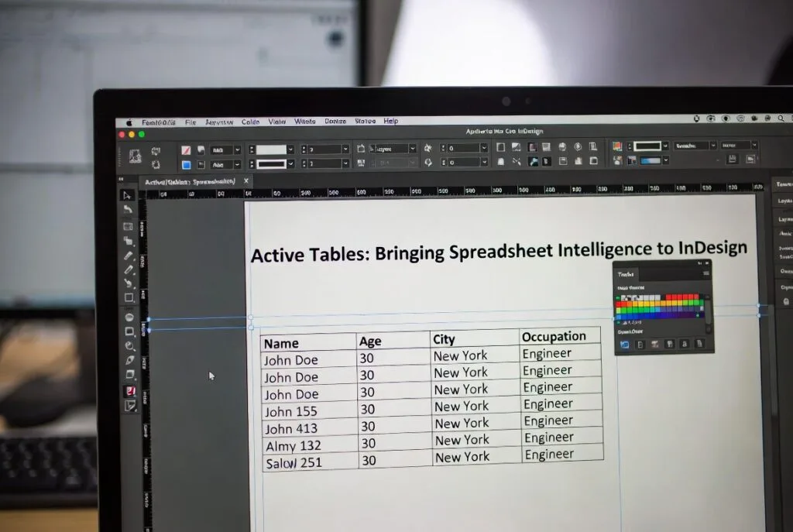Screen dimensions: 793x532
Task: Close the Active Tables document tab
Action: point(246,180)
